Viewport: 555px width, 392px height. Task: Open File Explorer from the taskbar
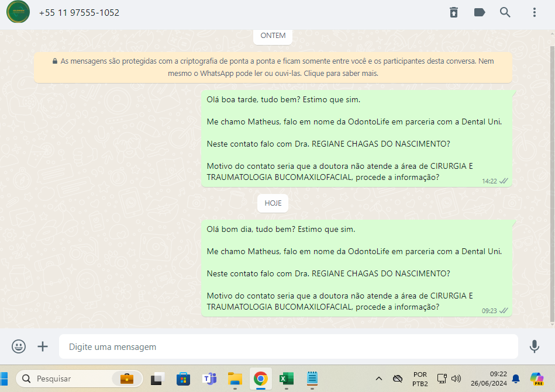point(235,379)
